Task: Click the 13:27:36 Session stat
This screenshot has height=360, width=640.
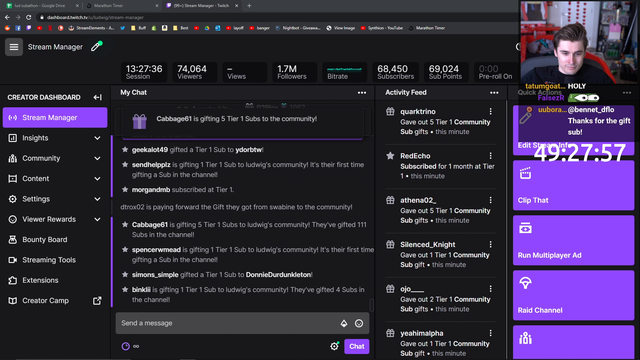Action: coord(144,72)
